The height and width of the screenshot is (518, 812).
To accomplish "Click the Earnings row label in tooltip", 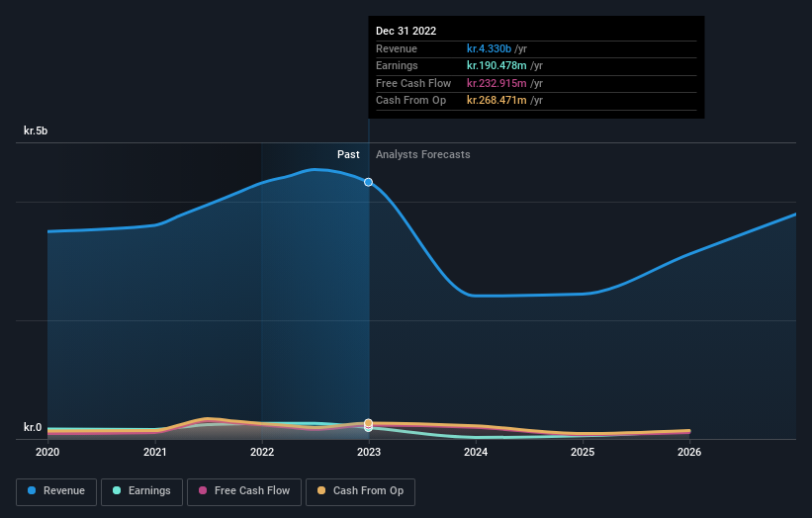I will point(397,65).
